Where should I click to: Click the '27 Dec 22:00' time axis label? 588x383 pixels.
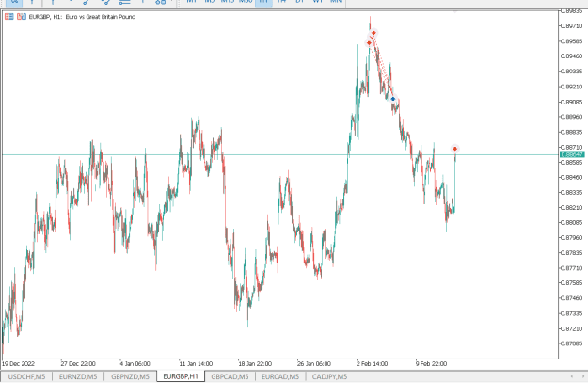pyautogui.click(x=78, y=364)
